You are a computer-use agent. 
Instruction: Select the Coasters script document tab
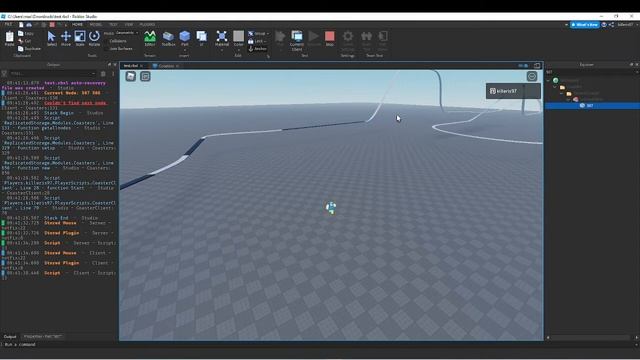pyautogui.click(x=166, y=66)
